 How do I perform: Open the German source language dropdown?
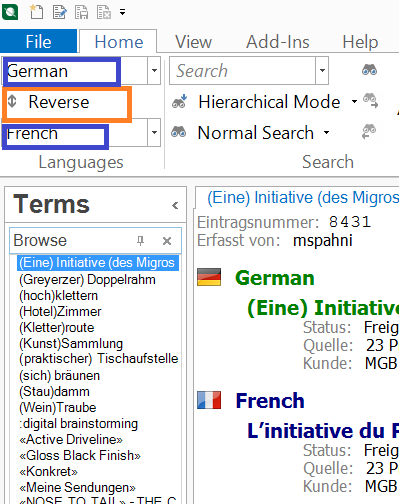pyautogui.click(x=154, y=70)
